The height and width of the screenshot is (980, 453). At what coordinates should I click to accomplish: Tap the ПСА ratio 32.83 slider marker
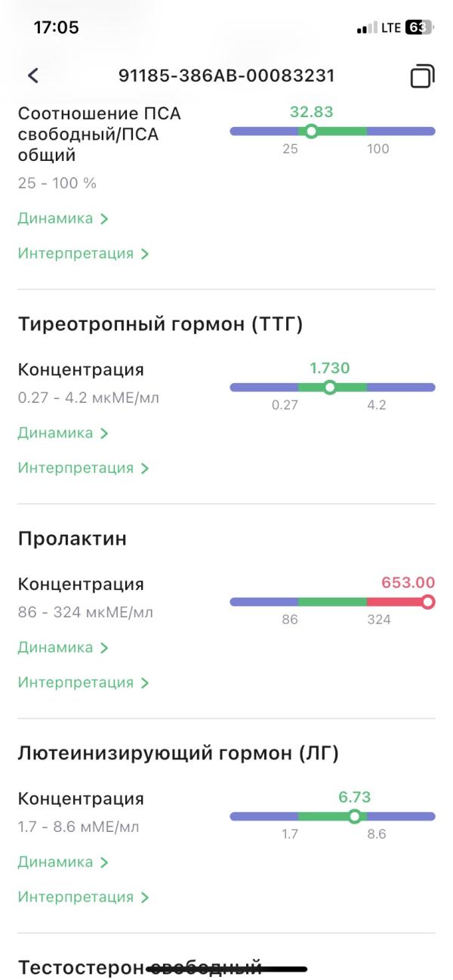pyautogui.click(x=311, y=131)
